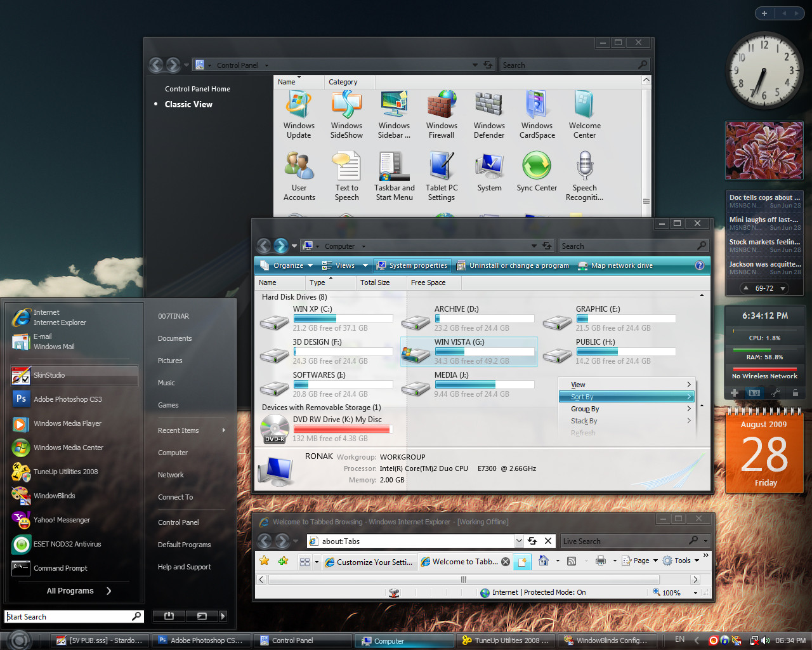Expand the Internet Explorer address bar dropdown
The height and width of the screenshot is (650, 812).
(x=519, y=541)
